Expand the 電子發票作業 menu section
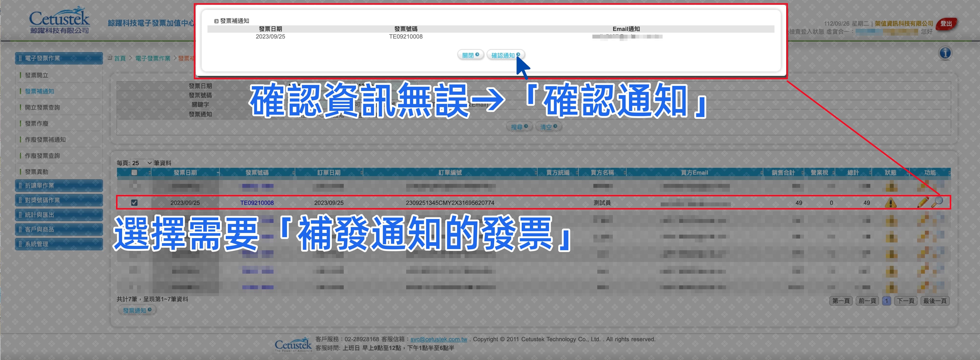Viewport: 980px width, 360px height. (59, 58)
